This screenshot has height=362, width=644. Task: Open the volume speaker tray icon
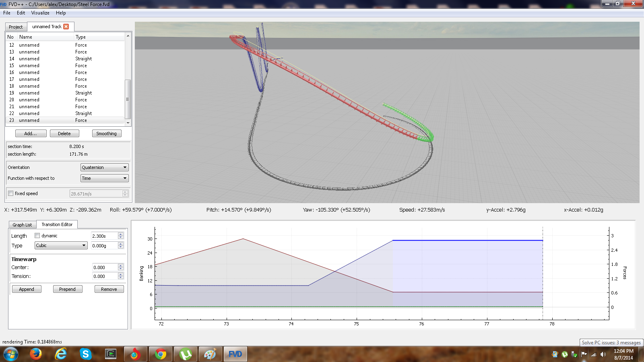tap(603, 354)
